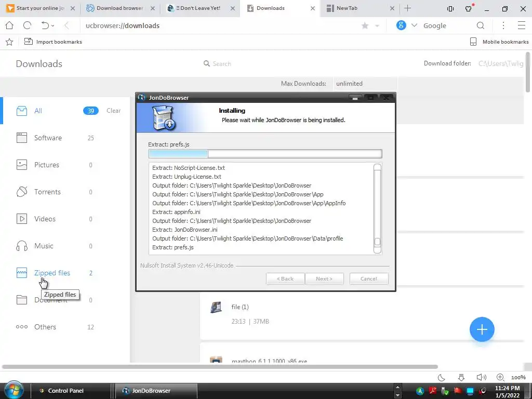This screenshot has width=532, height=399.
Task: Bookmark this page with the star icon
Action: [365, 26]
